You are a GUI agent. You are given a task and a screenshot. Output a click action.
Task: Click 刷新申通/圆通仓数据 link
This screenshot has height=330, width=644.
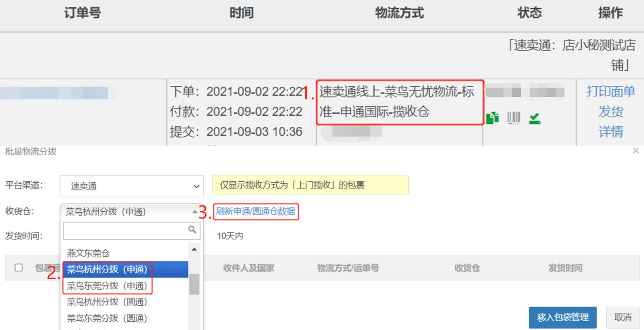pyautogui.click(x=256, y=211)
